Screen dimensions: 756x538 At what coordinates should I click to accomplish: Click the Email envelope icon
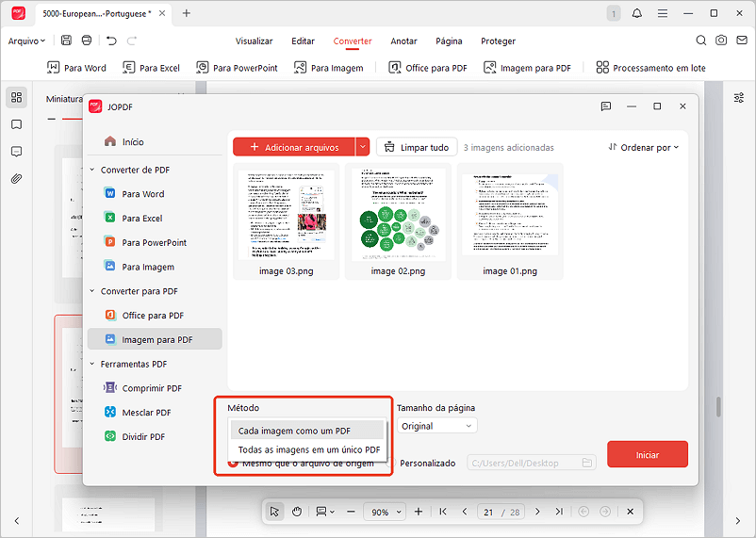[x=742, y=41]
